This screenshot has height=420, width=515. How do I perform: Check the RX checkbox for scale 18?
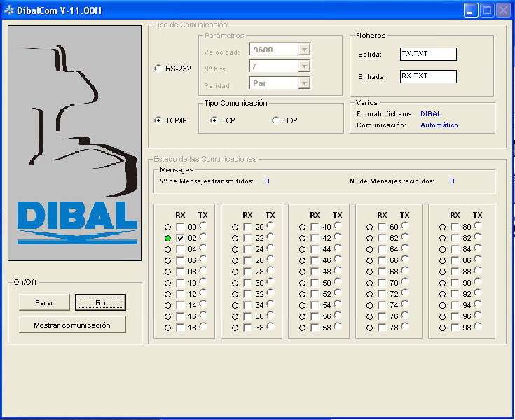(x=180, y=328)
